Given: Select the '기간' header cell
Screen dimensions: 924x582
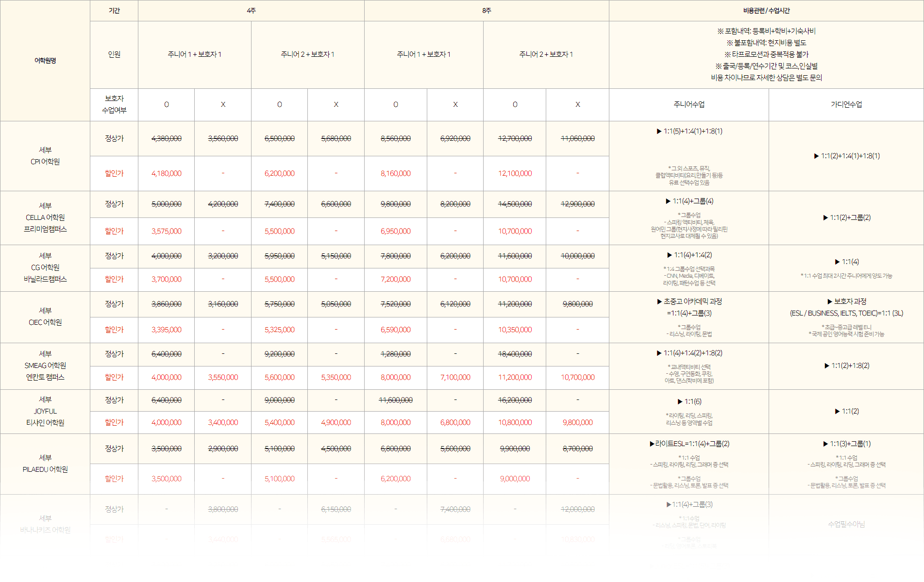Looking at the screenshot, I should click(114, 11).
